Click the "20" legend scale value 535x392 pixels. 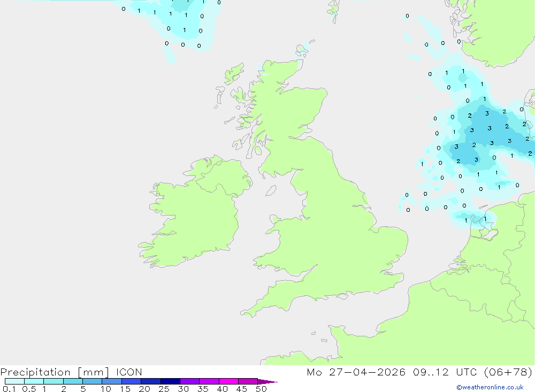point(144,389)
